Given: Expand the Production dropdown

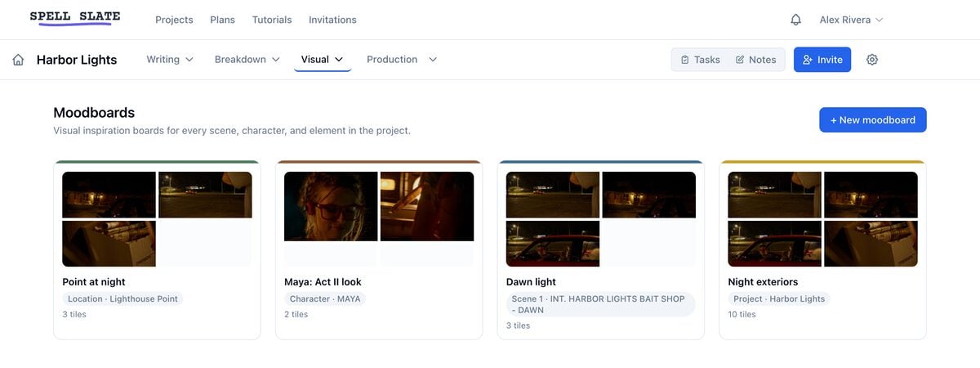Looking at the screenshot, I should point(402,60).
